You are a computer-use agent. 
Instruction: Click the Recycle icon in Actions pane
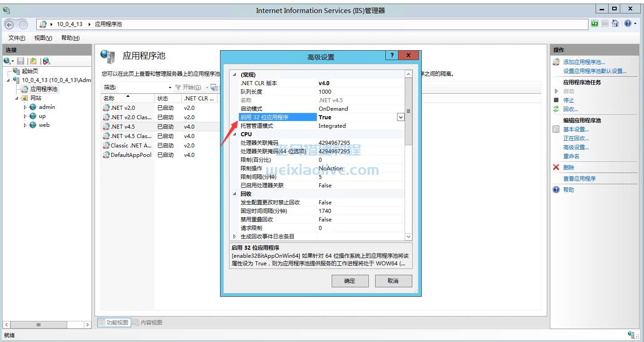556,109
